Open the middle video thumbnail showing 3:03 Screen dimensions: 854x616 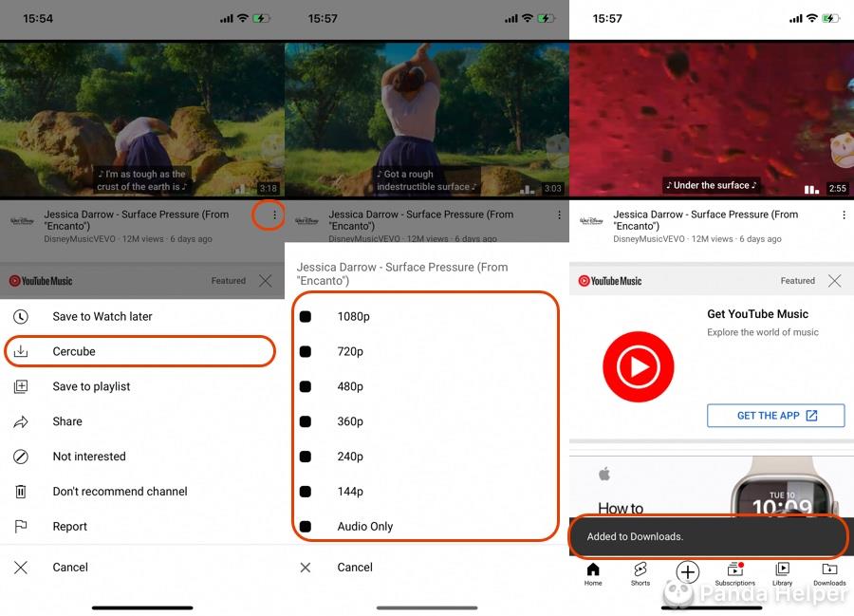[x=427, y=120]
